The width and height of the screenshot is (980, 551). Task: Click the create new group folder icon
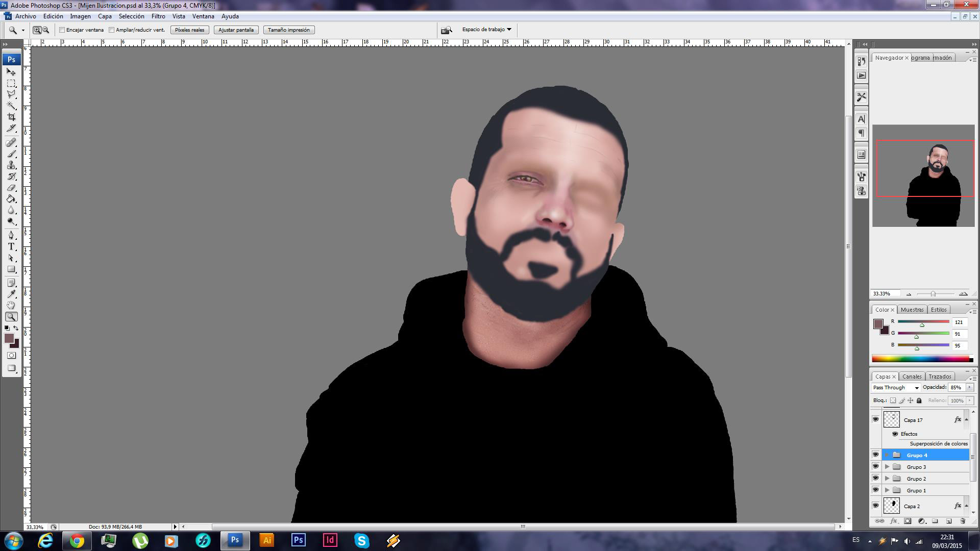(935, 521)
